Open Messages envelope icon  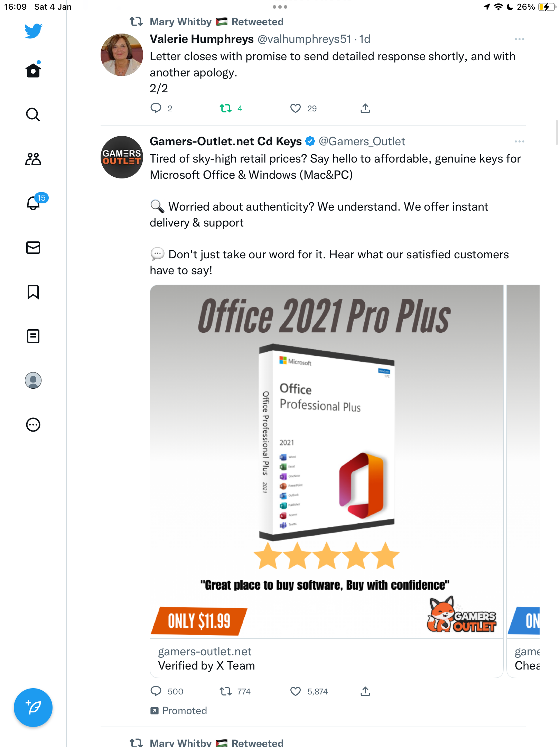click(x=33, y=248)
